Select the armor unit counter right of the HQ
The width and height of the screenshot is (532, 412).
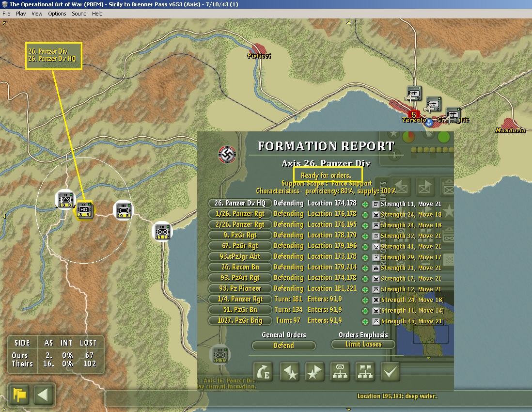pyautogui.click(x=123, y=210)
